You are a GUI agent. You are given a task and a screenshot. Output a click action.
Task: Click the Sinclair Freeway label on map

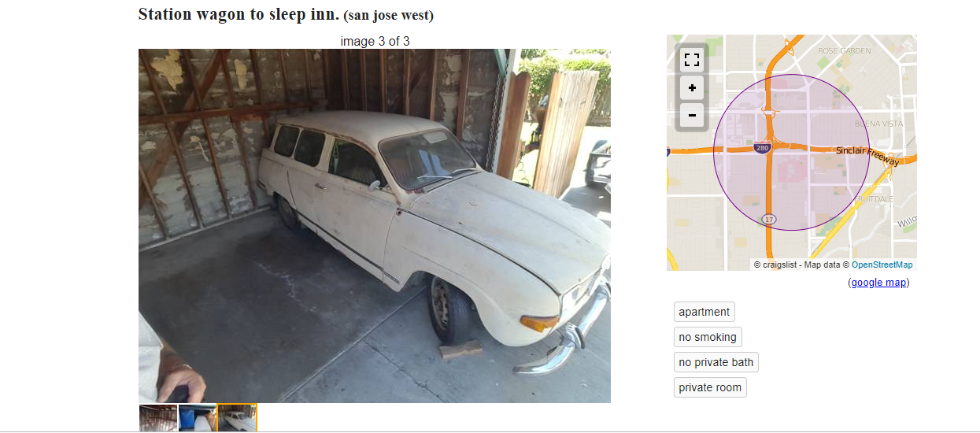pos(867,154)
